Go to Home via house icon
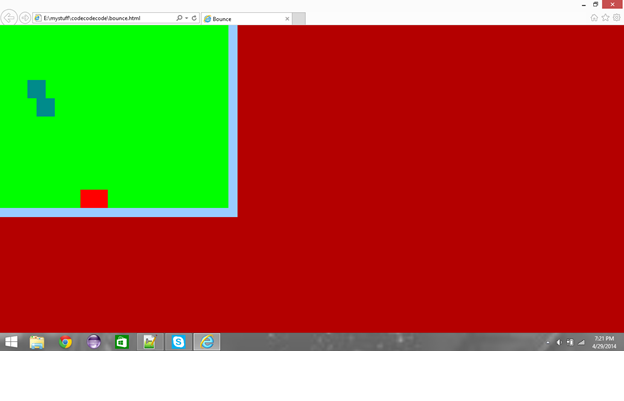This screenshot has width=624, height=401. pos(594,18)
